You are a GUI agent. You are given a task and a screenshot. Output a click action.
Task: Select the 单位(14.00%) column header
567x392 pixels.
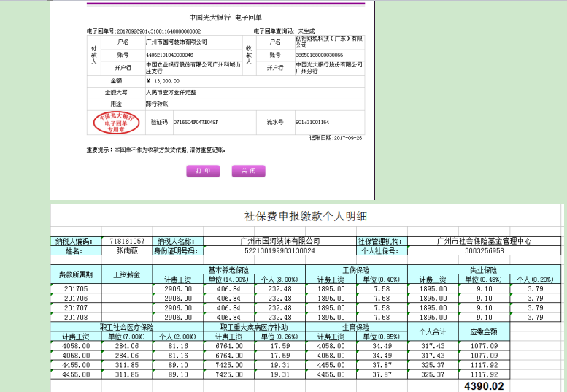(229, 279)
